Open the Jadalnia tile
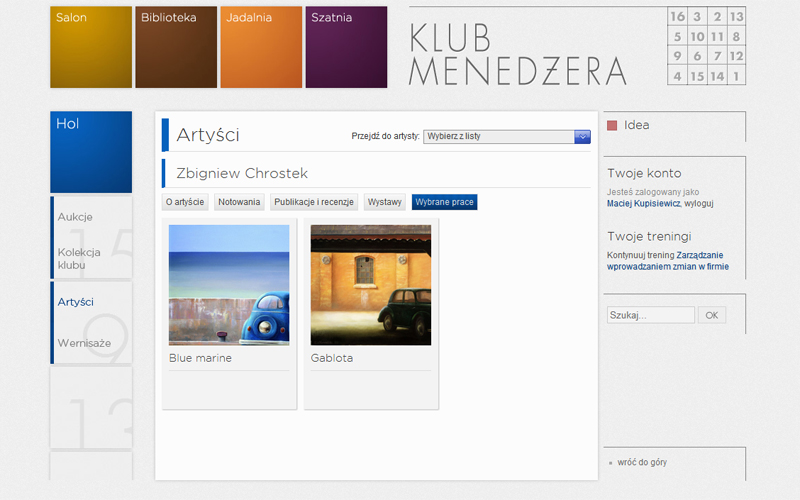800x500 pixels. click(x=261, y=47)
